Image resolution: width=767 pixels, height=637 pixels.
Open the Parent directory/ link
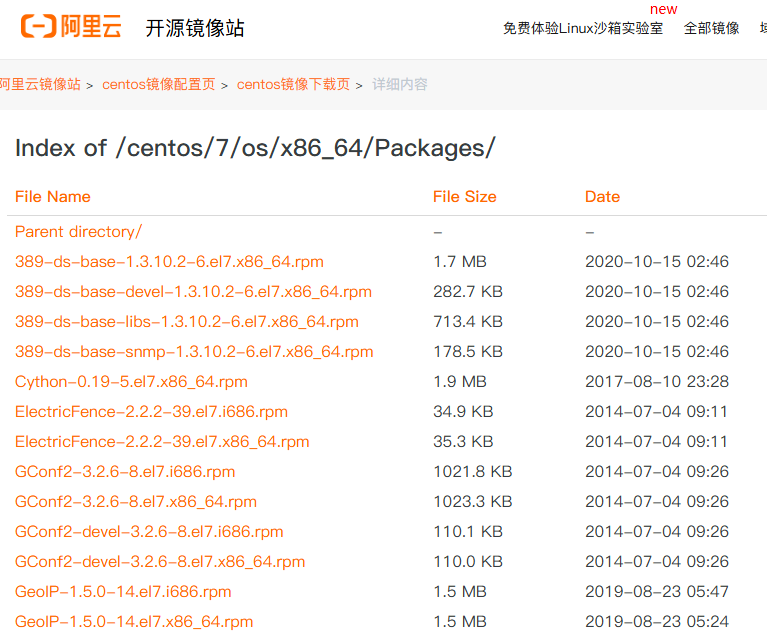pos(78,231)
